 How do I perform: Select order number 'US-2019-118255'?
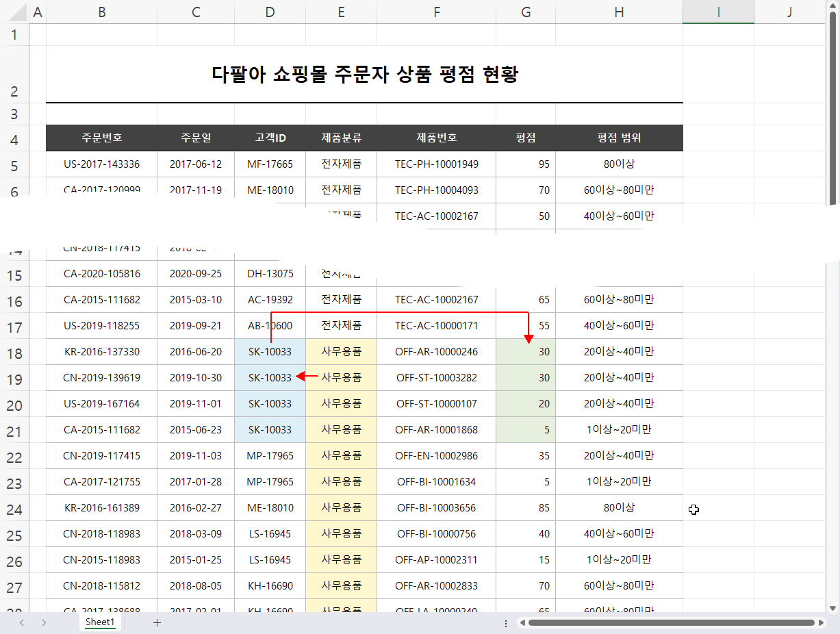coord(101,326)
